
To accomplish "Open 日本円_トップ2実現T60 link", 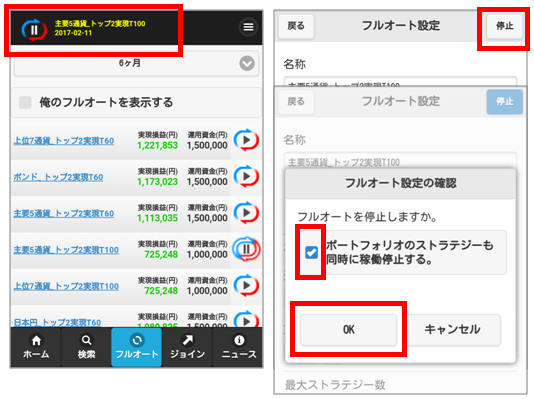I will 57,322.
